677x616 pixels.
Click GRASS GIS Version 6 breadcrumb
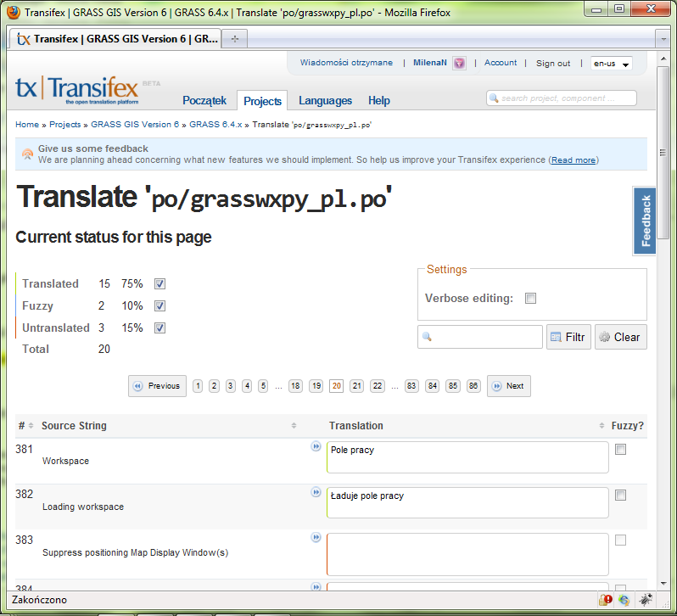(x=135, y=125)
